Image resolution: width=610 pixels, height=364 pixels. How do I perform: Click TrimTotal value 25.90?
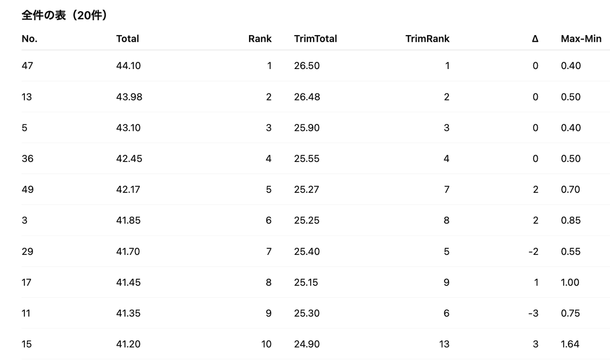point(307,128)
